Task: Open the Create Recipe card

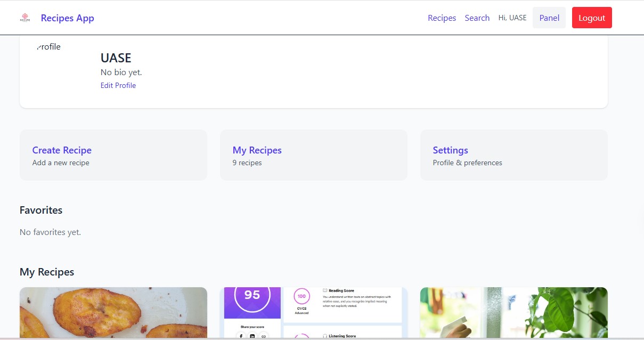Action: (113, 155)
